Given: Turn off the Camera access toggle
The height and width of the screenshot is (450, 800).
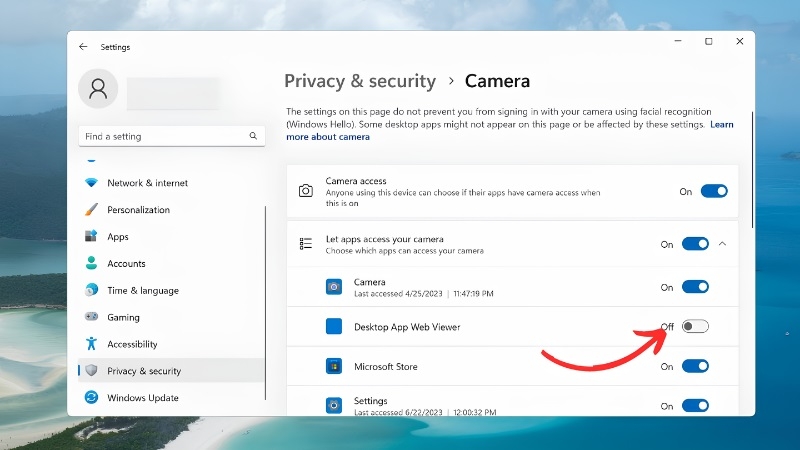Looking at the screenshot, I should pyautogui.click(x=714, y=191).
